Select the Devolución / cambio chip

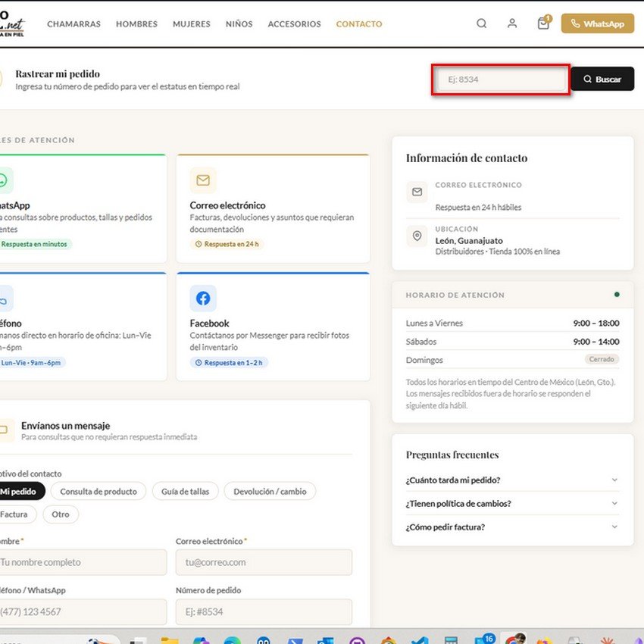tap(270, 491)
